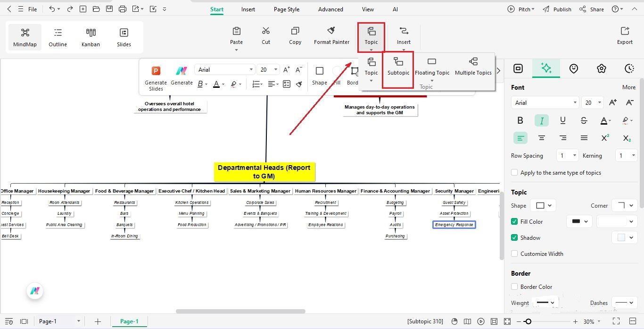Open the pentagon theme panel tab
644x329 pixels.
coord(601,68)
